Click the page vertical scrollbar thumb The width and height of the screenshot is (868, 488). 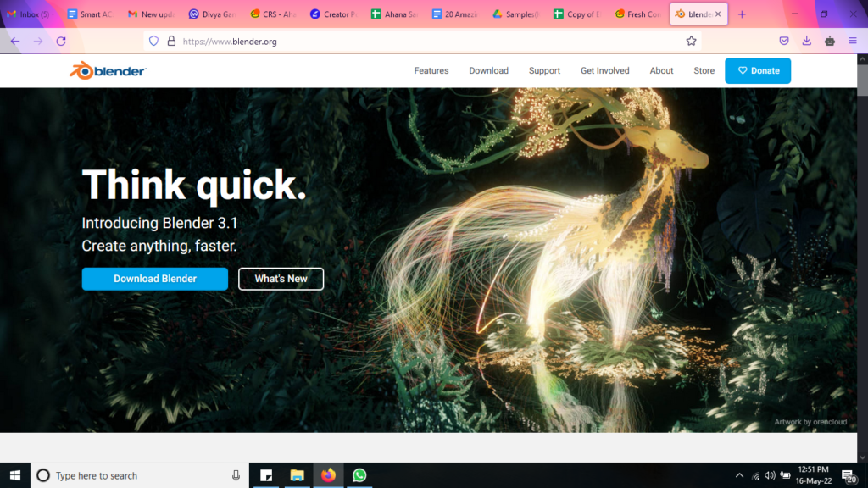tap(862, 80)
